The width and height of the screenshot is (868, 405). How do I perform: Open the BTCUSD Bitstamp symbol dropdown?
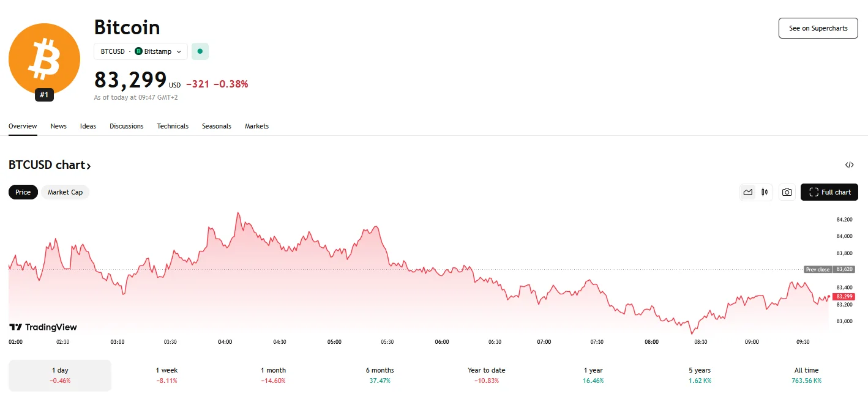(140, 51)
